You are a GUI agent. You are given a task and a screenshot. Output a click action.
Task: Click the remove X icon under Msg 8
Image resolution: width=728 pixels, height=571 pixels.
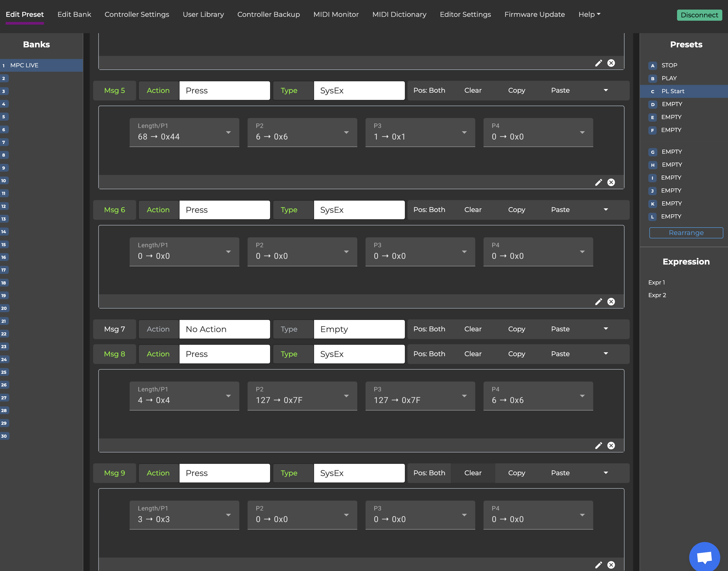point(611,446)
